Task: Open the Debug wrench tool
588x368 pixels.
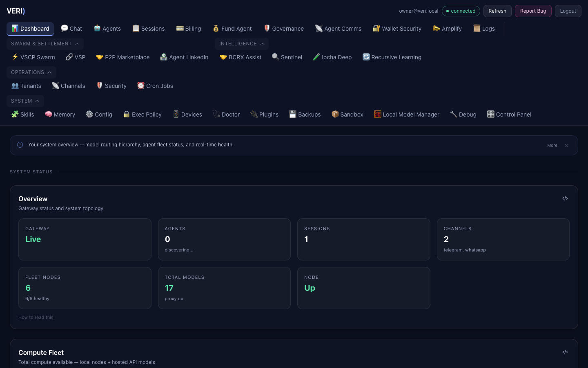Action: pos(453,114)
